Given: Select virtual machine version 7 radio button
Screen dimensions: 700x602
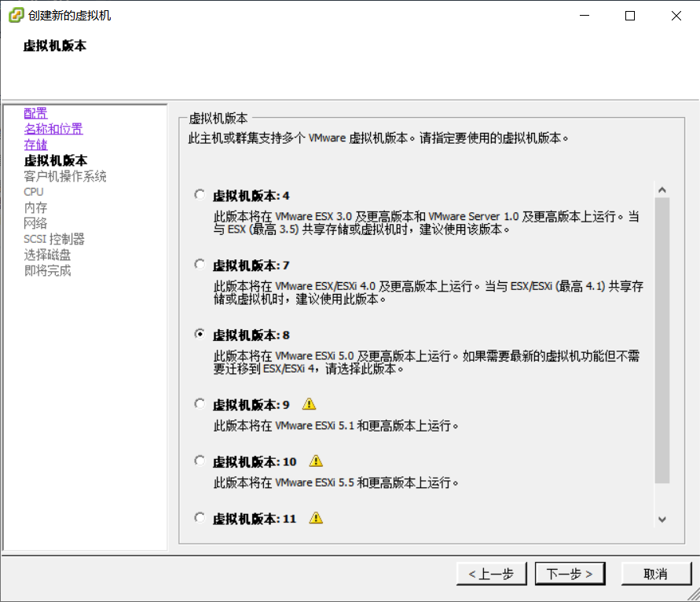Looking at the screenshot, I should 200,264.
